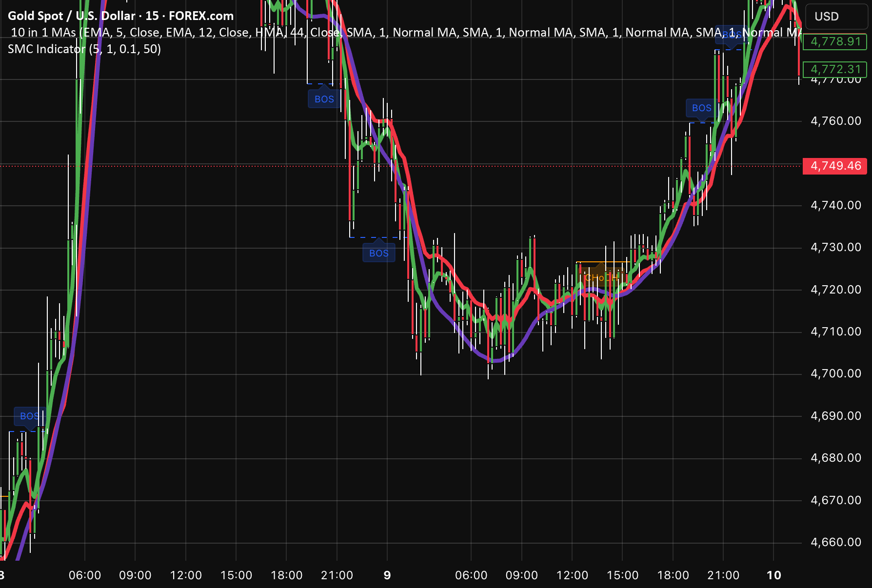The image size is (872, 588).
Task: Select the BOS label under the 18:00–21:00 drop
Action: click(x=324, y=99)
